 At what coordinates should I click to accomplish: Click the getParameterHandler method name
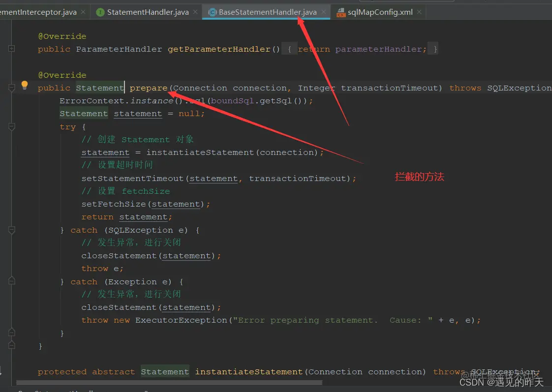pyautogui.click(x=219, y=49)
